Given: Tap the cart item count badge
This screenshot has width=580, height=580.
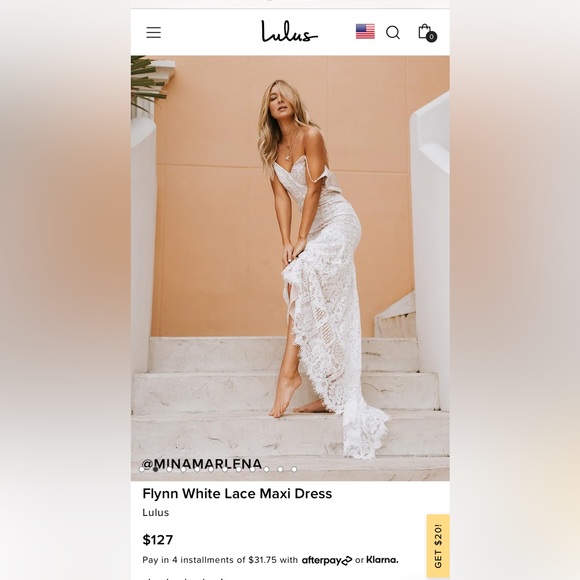Looking at the screenshot, I should click(x=431, y=37).
